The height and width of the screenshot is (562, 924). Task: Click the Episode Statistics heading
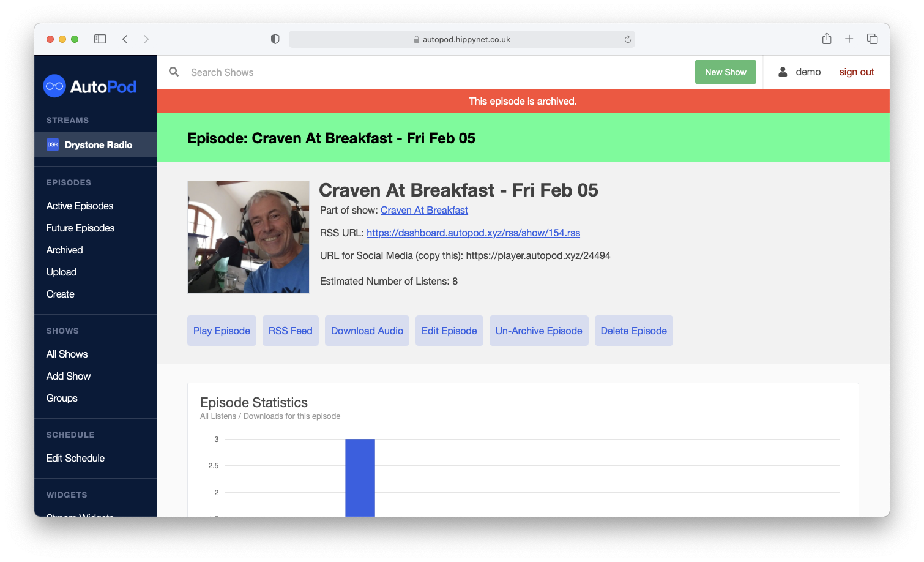(x=254, y=402)
